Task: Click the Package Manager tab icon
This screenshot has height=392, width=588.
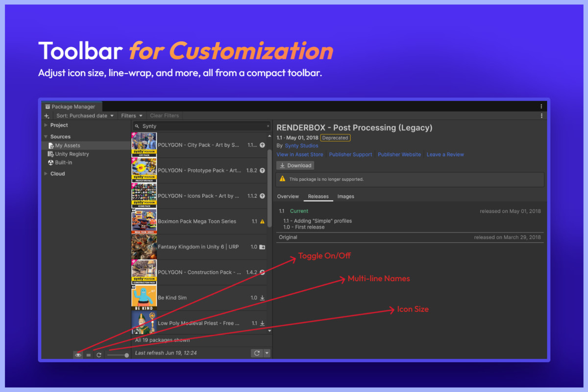Action: coord(48,106)
